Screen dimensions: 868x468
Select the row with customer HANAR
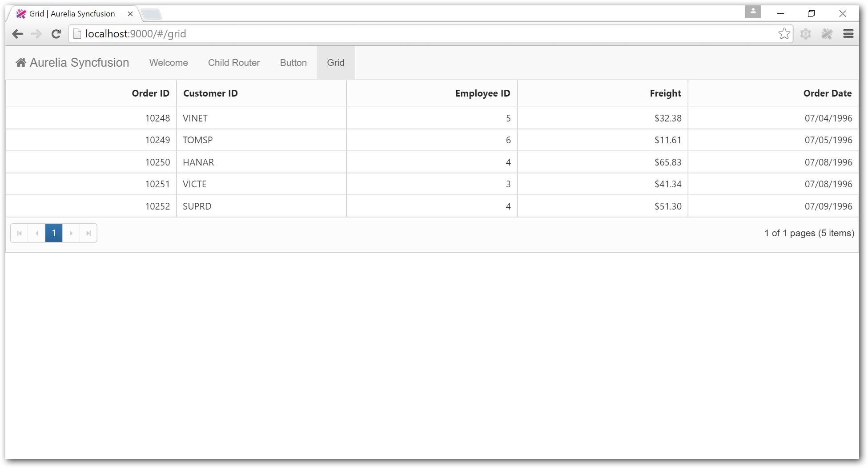pyautogui.click(x=198, y=162)
